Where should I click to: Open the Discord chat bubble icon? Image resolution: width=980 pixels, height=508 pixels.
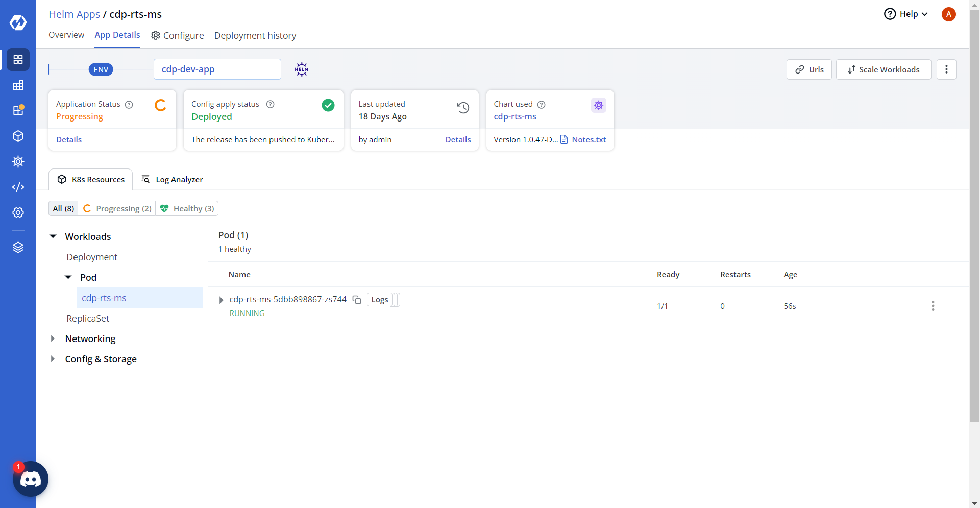click(x=31, y=479)
